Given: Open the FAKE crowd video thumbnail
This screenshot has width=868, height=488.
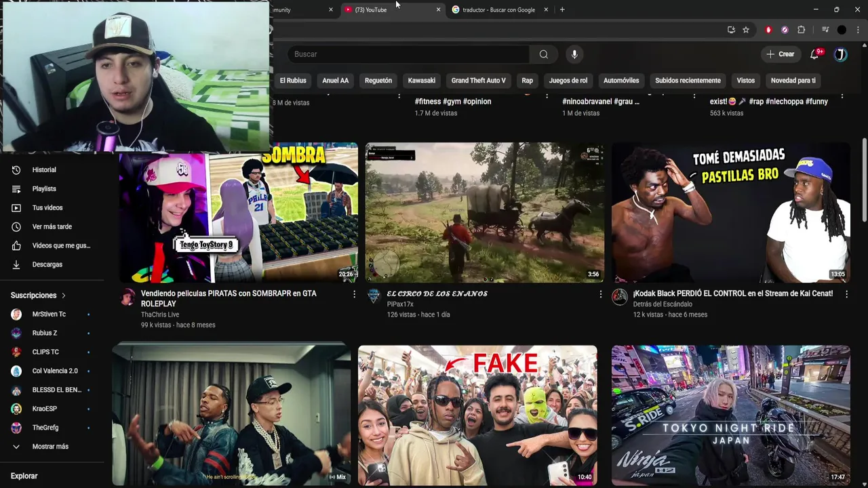Looking at the screenshot, I should point(477,415).
